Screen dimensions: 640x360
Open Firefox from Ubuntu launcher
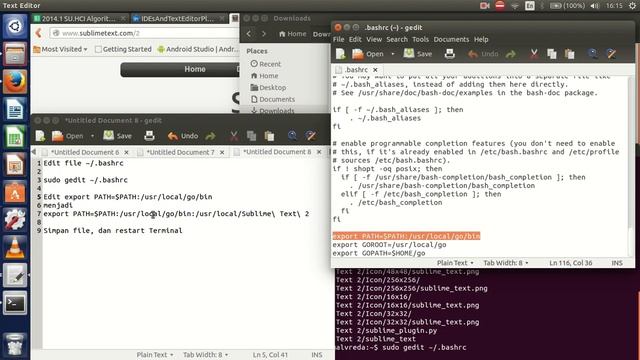(15, 82)
